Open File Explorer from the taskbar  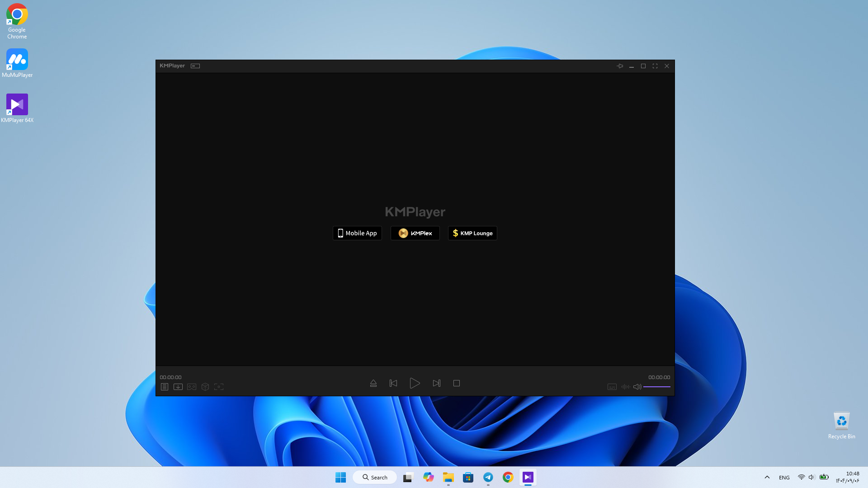[448, 477]
